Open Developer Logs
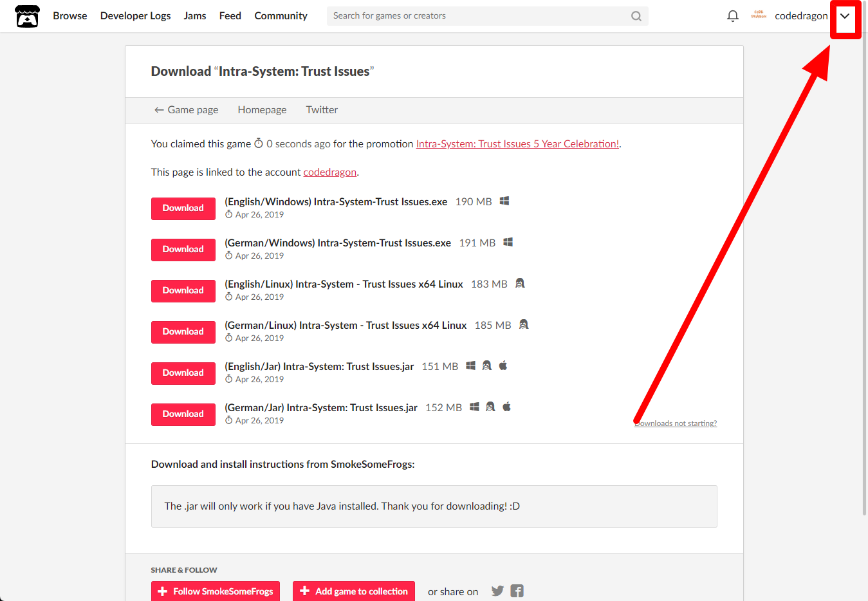 [135, 15]
